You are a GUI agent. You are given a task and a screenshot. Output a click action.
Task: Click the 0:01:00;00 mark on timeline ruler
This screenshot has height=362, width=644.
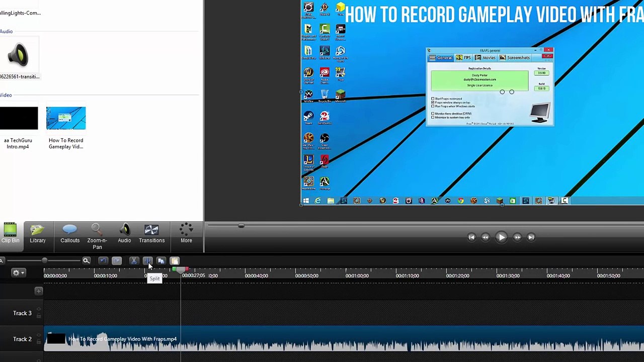pyautogui.click(x=357, y=276)
